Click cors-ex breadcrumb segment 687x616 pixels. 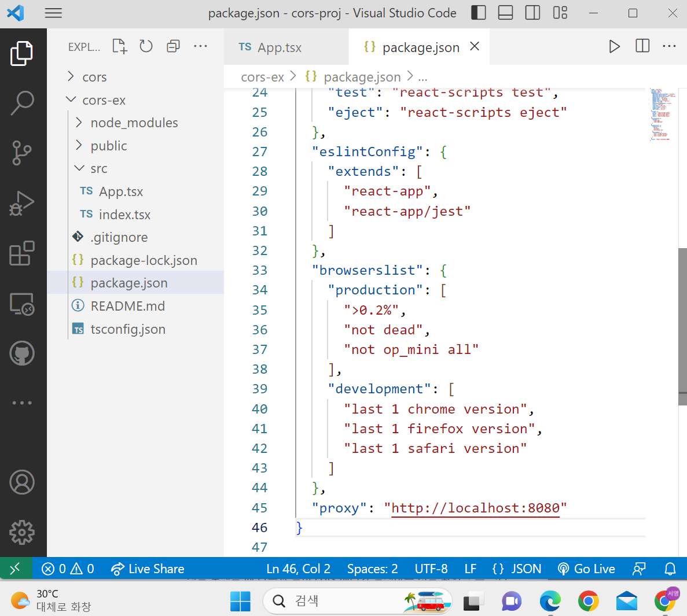(x=262, y=77)
